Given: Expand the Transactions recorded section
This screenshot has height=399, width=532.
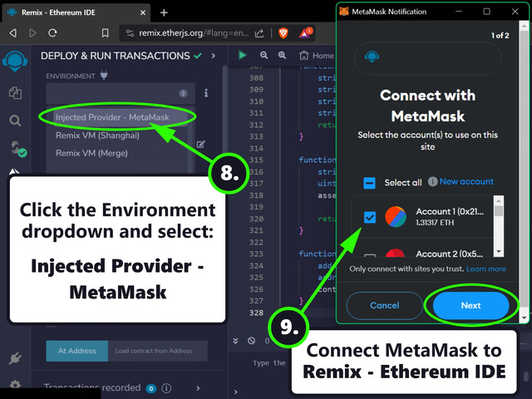Looking at the screenshot, I should click(197, 388).
